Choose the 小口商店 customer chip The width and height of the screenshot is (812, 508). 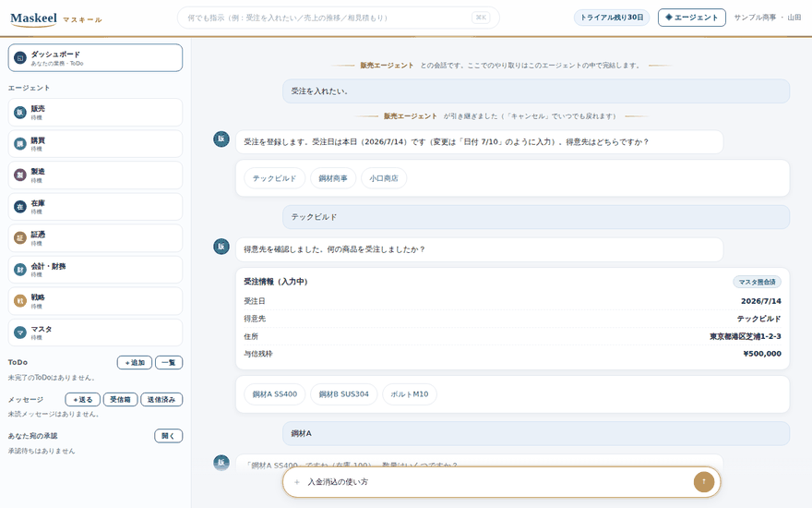pyautogui.click(x=384, y=178)
